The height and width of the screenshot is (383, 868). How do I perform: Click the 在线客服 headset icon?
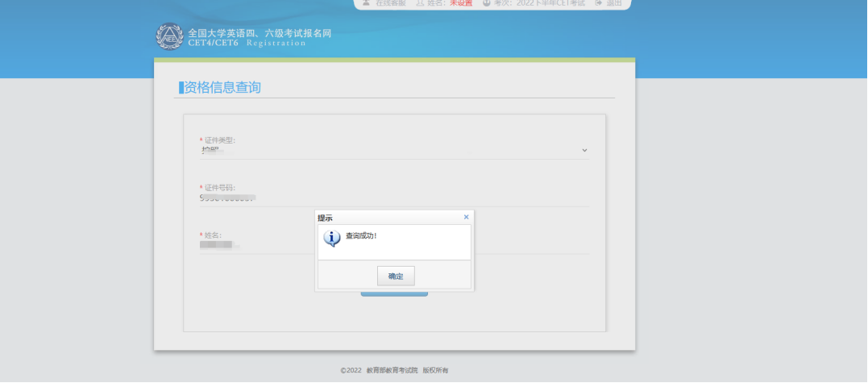coord(367,3)
